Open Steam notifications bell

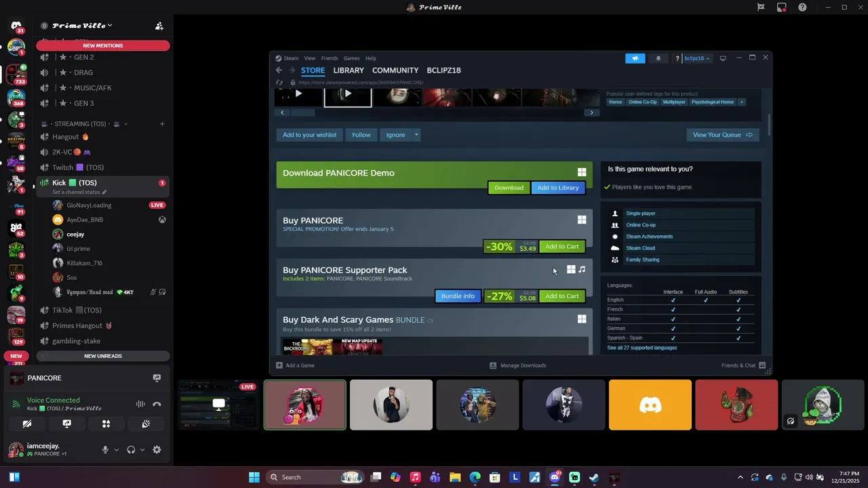click(658, 58)
